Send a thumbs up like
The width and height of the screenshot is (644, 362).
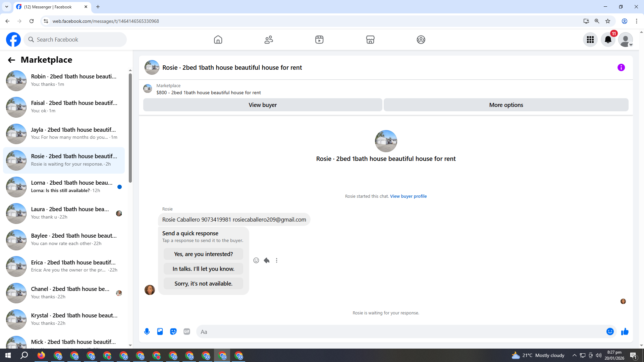click(x=625, y=331)
